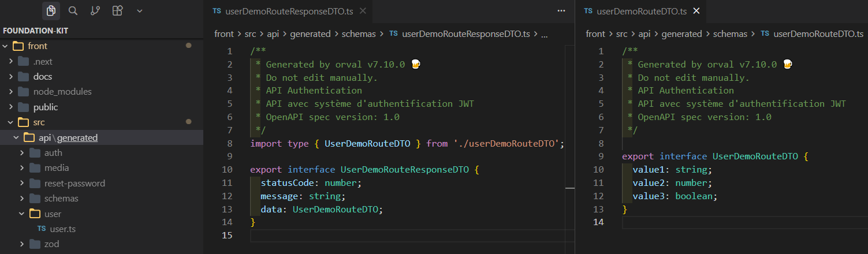Expand the reset-password folder chevron

pyautogui.click(x=22, y=183)
